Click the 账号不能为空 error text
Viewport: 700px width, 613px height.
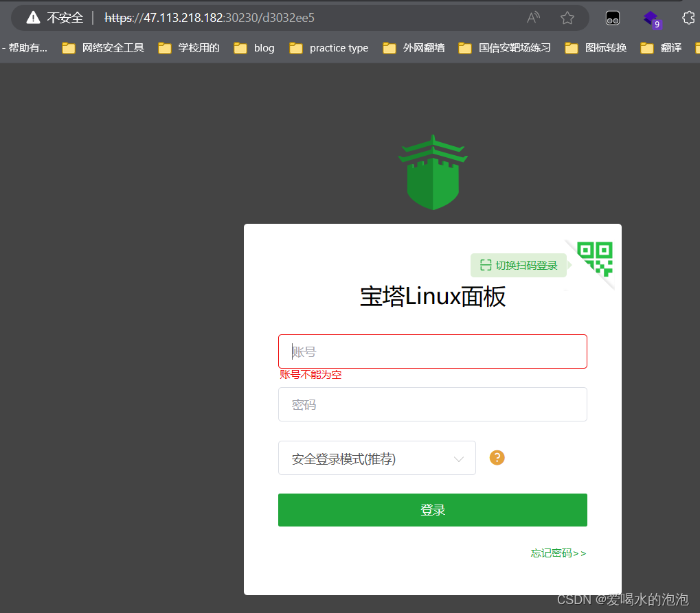pos(311,375)
